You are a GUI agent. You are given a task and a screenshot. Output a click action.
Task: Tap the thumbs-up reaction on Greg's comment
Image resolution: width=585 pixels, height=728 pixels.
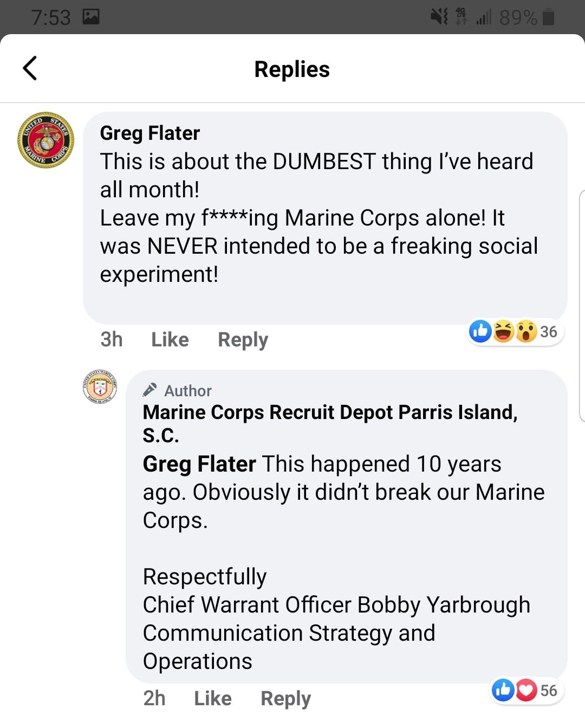point(480,331)
